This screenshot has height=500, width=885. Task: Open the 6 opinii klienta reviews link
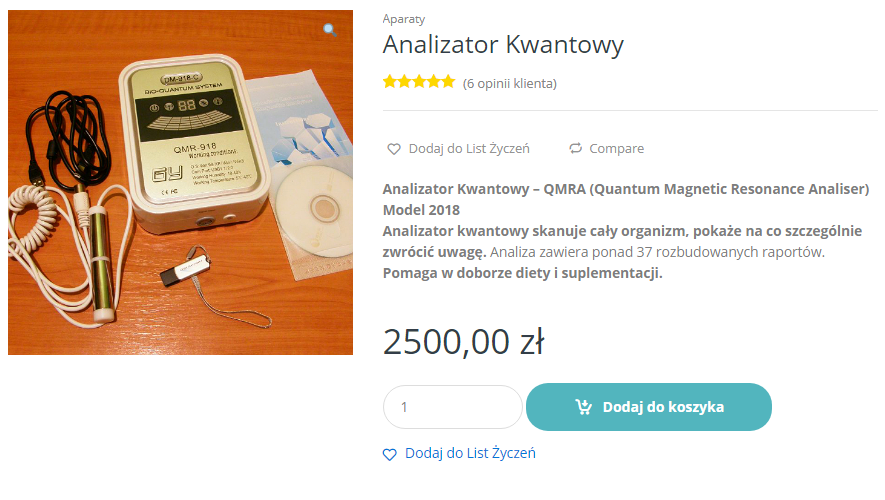pyautogui.click(x=510, y=84)
